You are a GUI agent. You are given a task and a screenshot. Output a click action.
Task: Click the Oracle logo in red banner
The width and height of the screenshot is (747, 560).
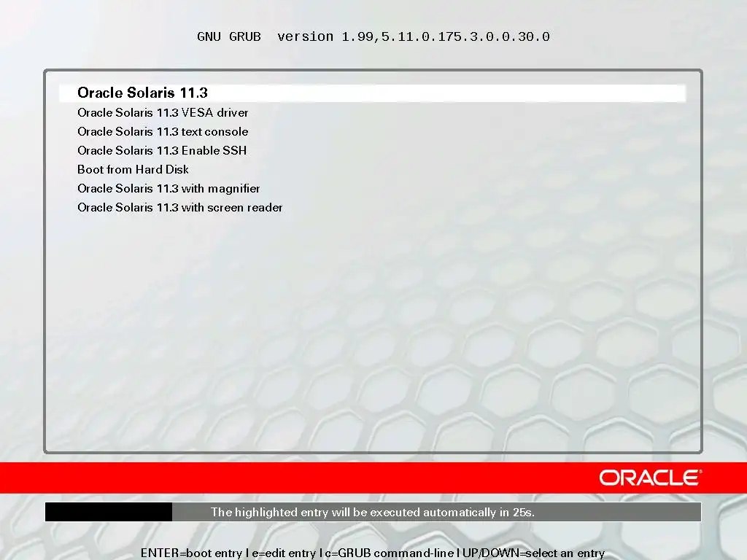pyautogui.click(x=650, y=478)
